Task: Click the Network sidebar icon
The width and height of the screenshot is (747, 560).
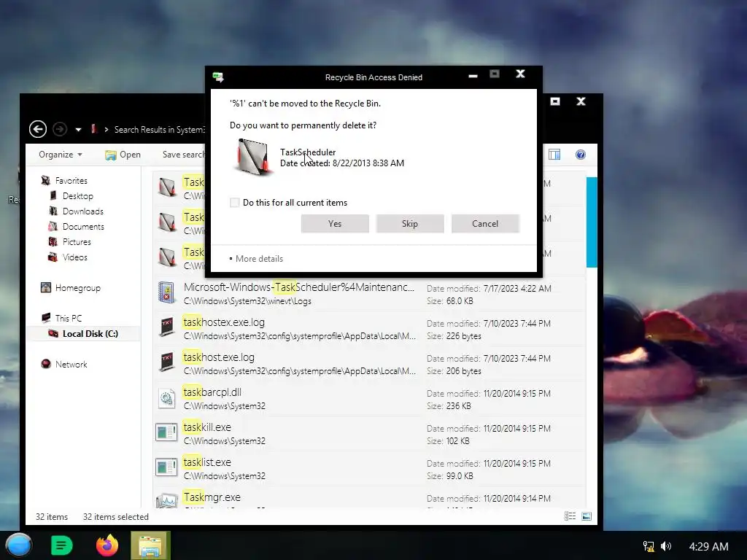Action: click(46, 364)
